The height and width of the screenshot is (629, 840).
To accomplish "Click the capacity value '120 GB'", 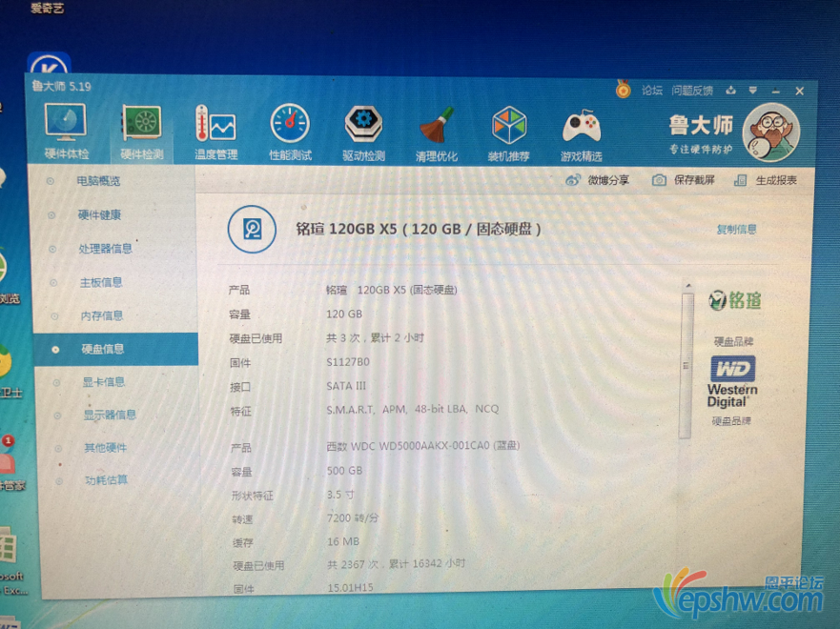I will click(x=344, y=314).
